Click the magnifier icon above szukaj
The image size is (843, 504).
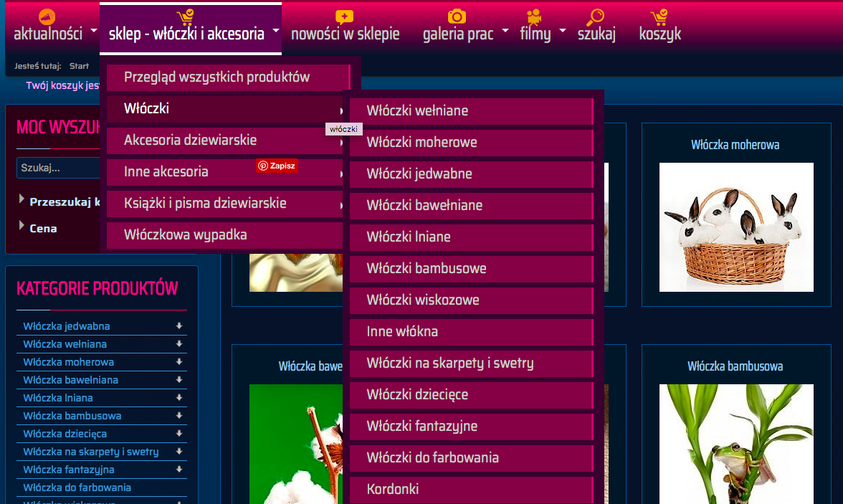click(x=595, y=16)
